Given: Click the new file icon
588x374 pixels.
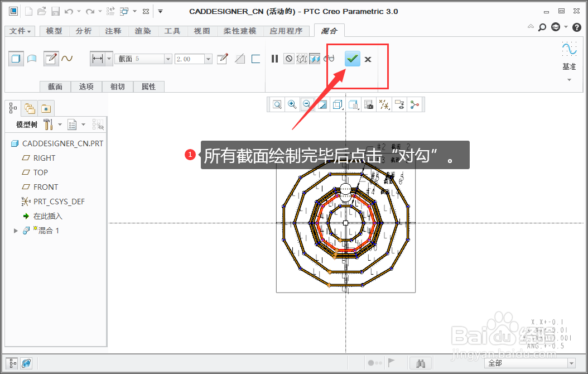Looking at the screenshot, I should coord(28,11).
